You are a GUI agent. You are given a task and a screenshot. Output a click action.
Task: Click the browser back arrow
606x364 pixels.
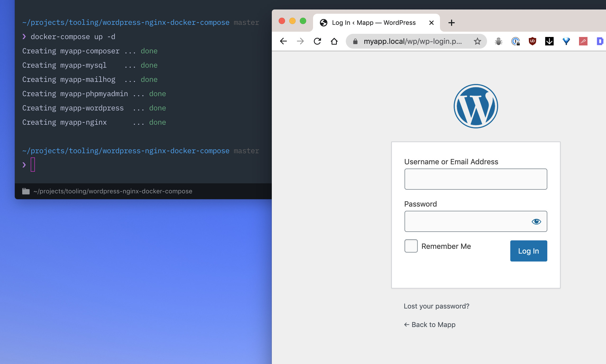tap(283, 41)
